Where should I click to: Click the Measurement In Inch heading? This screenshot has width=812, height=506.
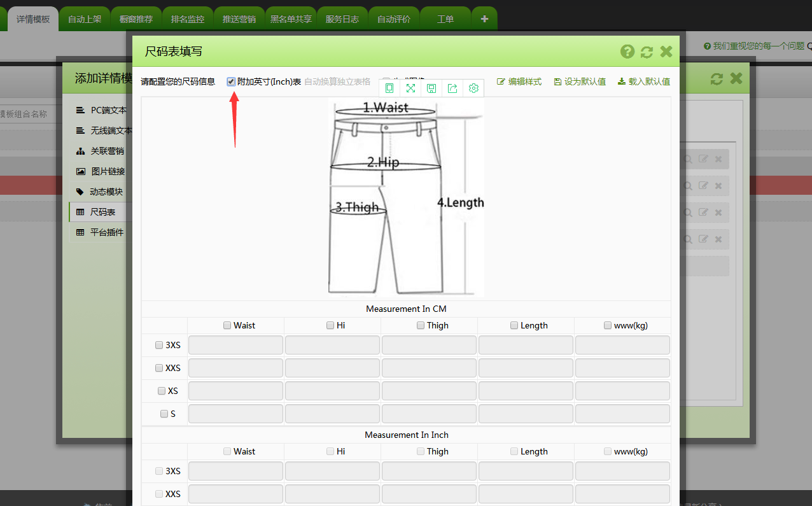click(406, 435)
